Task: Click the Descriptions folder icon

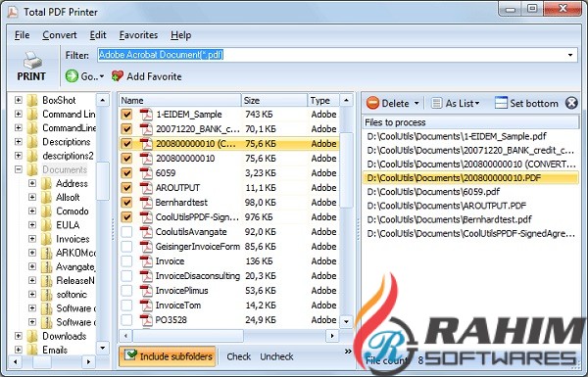Action: coord(33,142)
